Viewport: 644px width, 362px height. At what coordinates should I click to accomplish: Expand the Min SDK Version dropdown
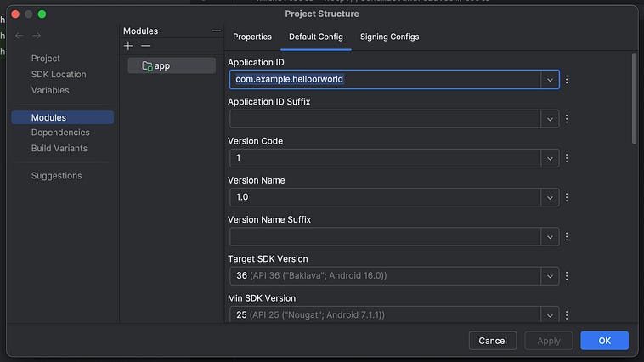point(550,315)
